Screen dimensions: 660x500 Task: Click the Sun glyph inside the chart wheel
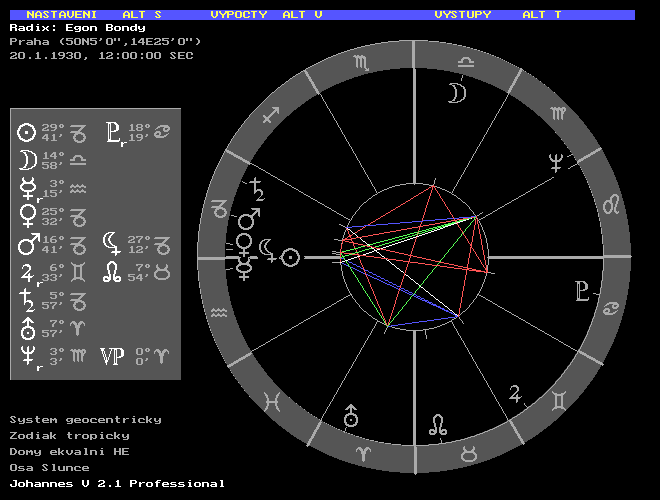[290, 257]
